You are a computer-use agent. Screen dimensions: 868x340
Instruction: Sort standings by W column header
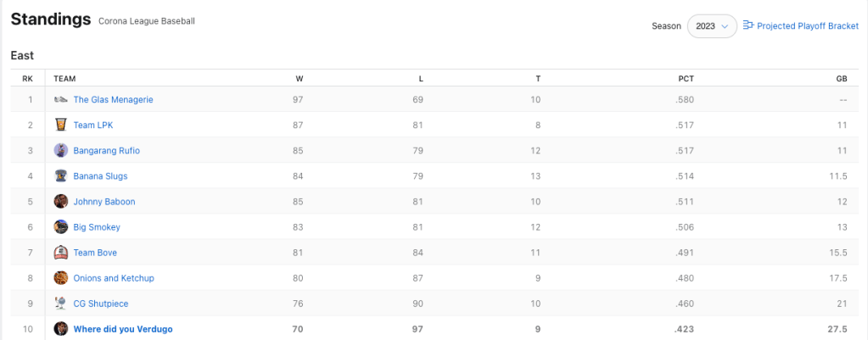pyautogui.click(x=300, y=79)
